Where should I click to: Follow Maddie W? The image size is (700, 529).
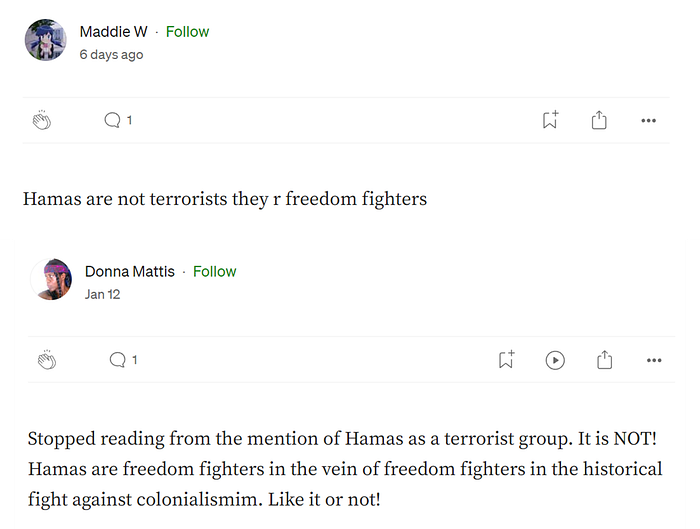click(x=188, y=32)
